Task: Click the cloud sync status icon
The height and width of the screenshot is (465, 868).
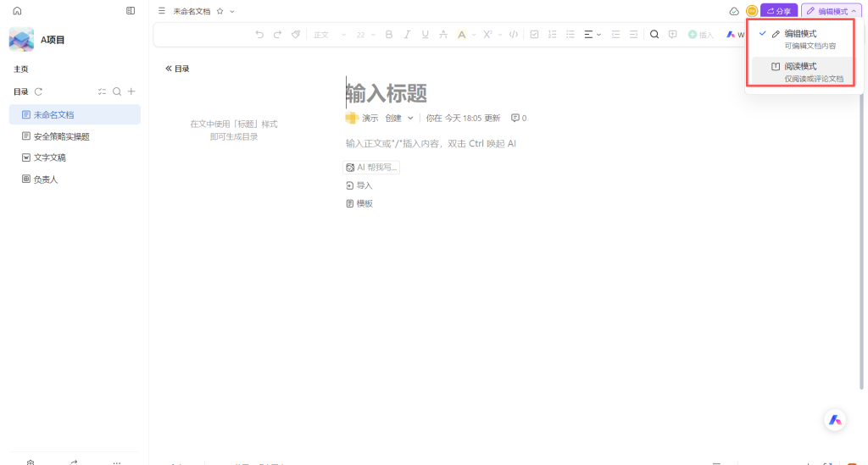Action: point(734,11)
